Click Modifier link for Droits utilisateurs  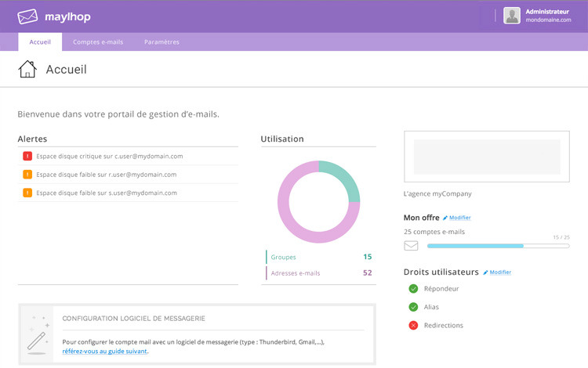[x=500, y=272]
